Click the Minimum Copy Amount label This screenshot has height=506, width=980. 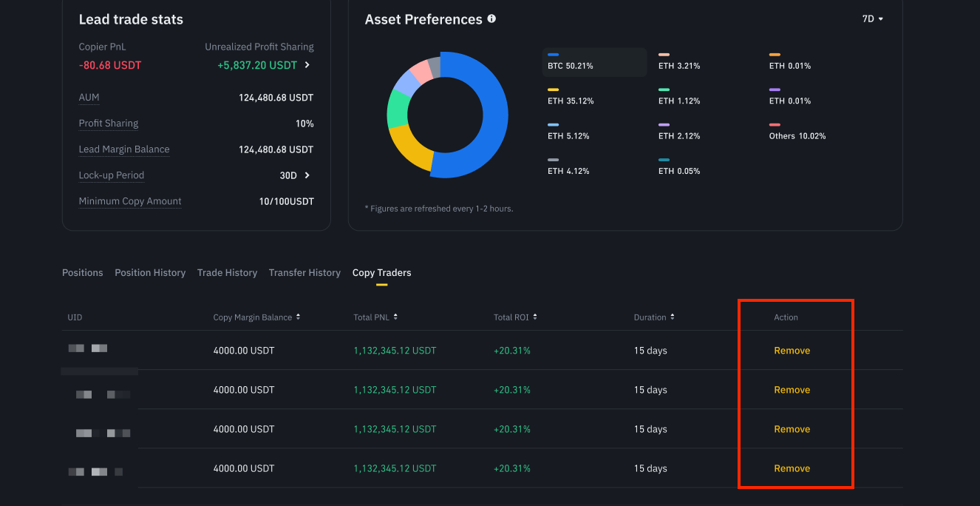pyautogui.click(x=130, y=201)
